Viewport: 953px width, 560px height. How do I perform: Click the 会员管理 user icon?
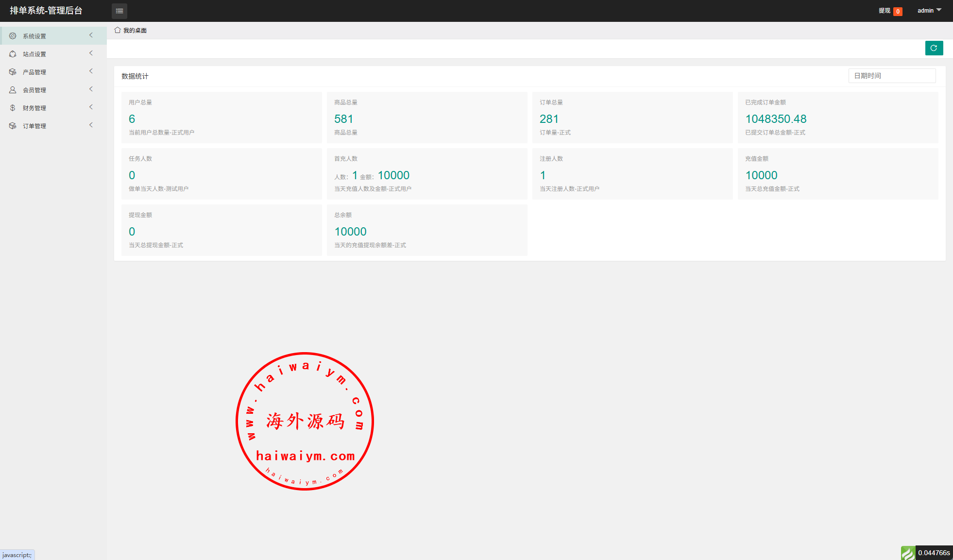(13, 90)
